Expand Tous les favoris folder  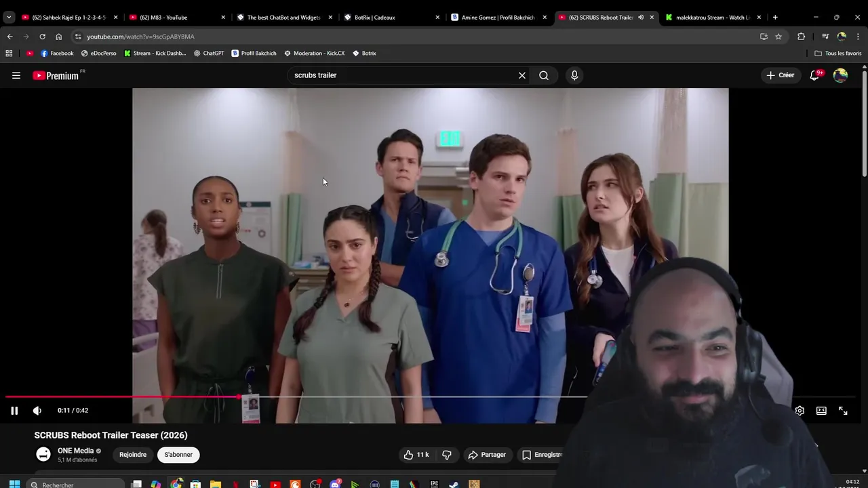(838, 53)
